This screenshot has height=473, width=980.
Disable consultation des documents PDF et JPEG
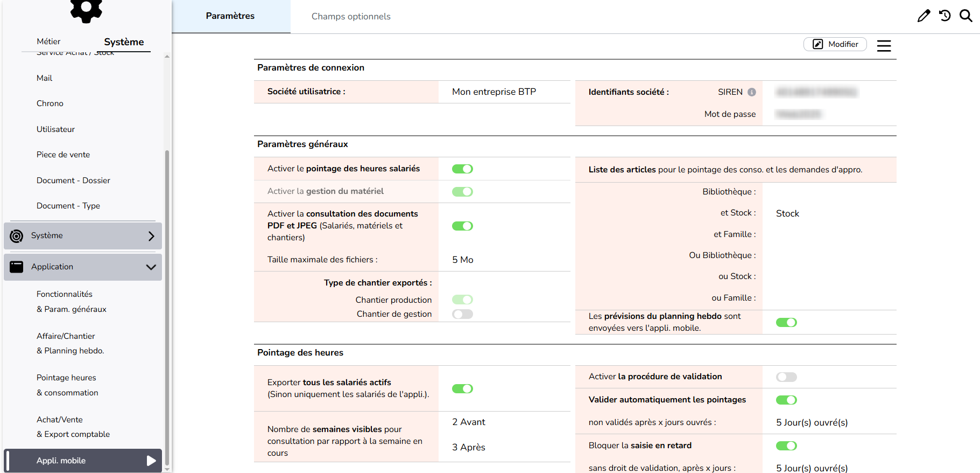click(x=462, y=226)
